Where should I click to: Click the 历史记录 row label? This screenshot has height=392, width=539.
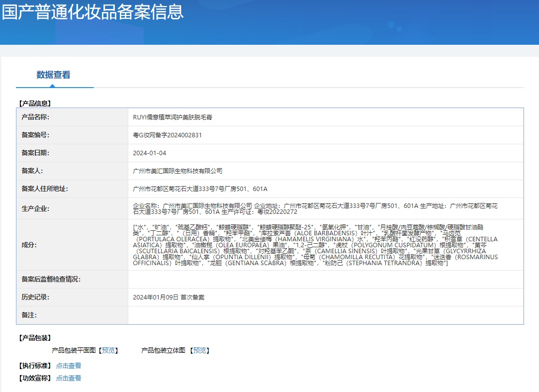coord(35,297)
